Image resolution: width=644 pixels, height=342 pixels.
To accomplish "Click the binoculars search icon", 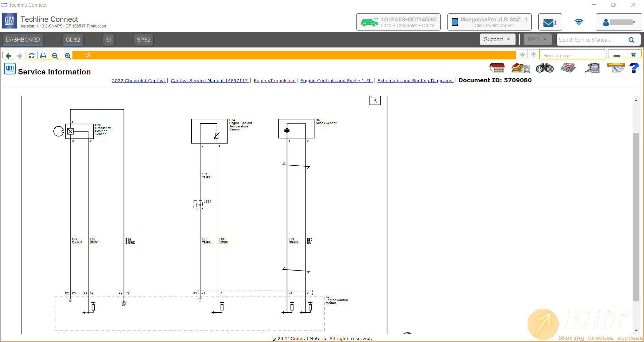I will [x=544, y=68].
